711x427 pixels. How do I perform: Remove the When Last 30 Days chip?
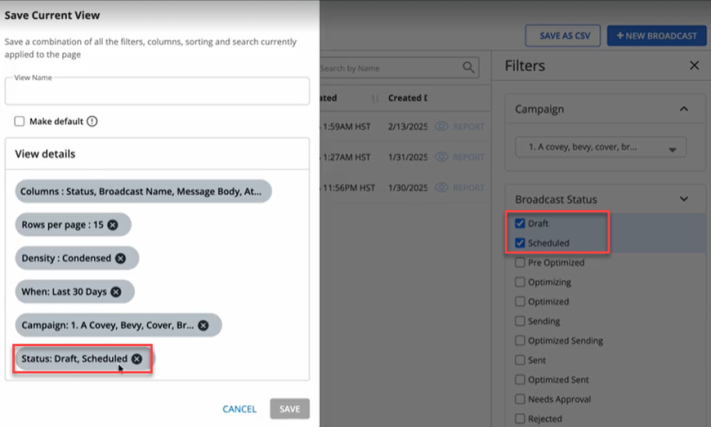(116, 292)
